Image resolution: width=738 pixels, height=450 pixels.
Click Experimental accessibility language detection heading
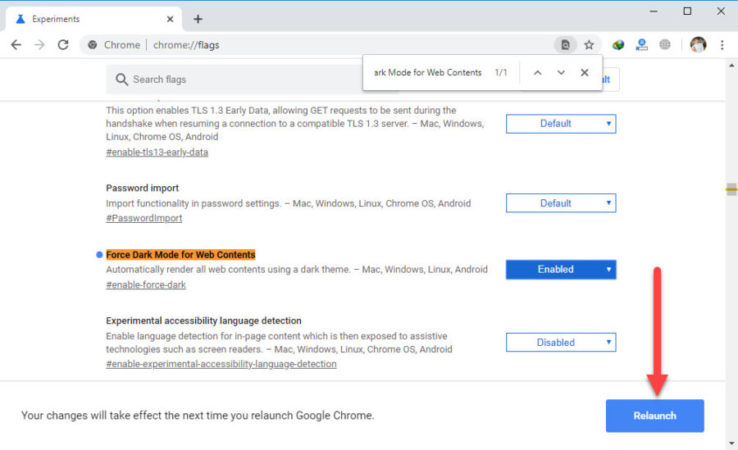pos(203,321)
